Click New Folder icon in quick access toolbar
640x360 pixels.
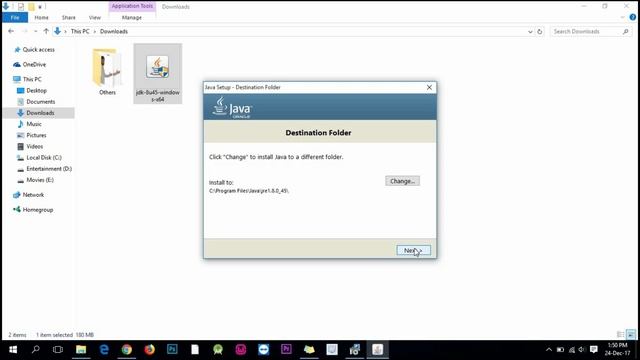pyautogui.click(x=31, y=6)
